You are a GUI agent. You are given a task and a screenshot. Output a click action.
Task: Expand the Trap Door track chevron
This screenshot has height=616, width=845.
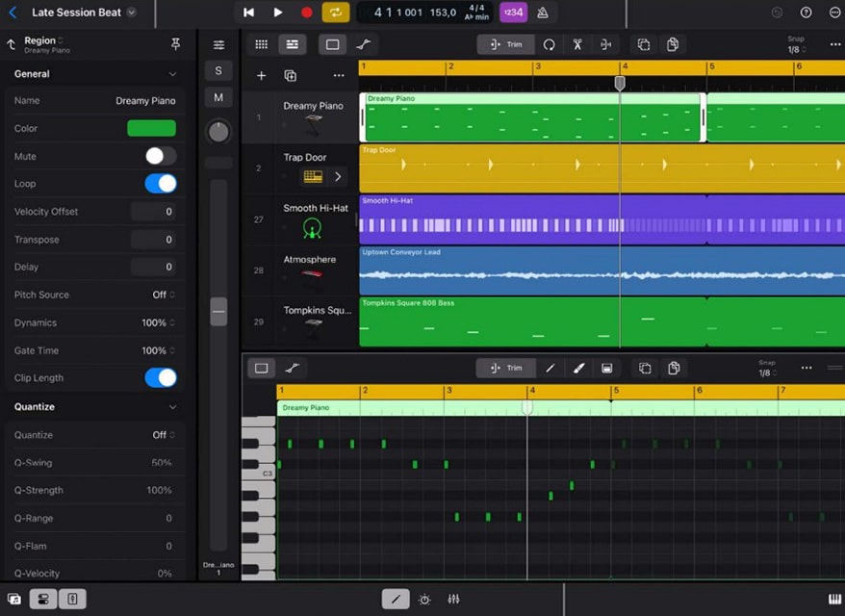tap(338, 176)
